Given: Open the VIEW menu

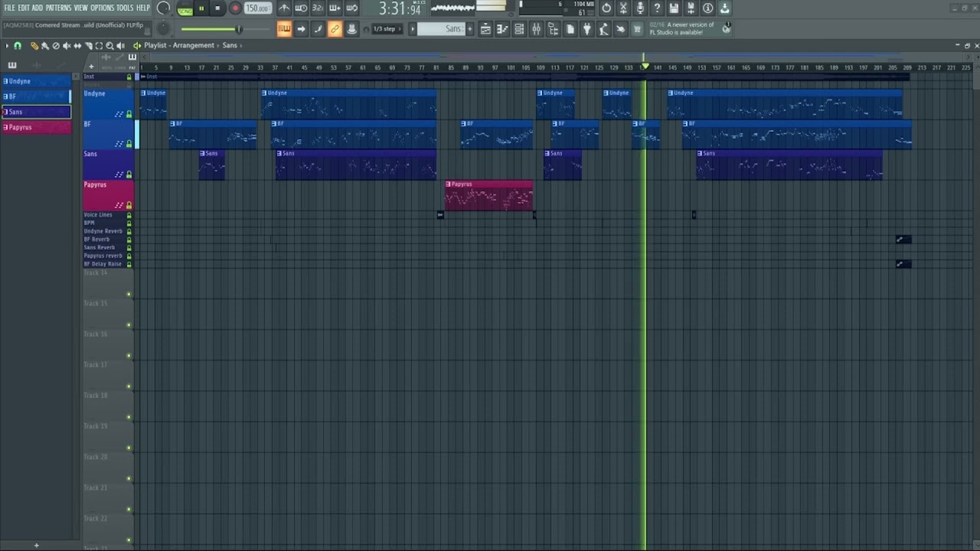Looking at the screenshot, I should point(80,8).
